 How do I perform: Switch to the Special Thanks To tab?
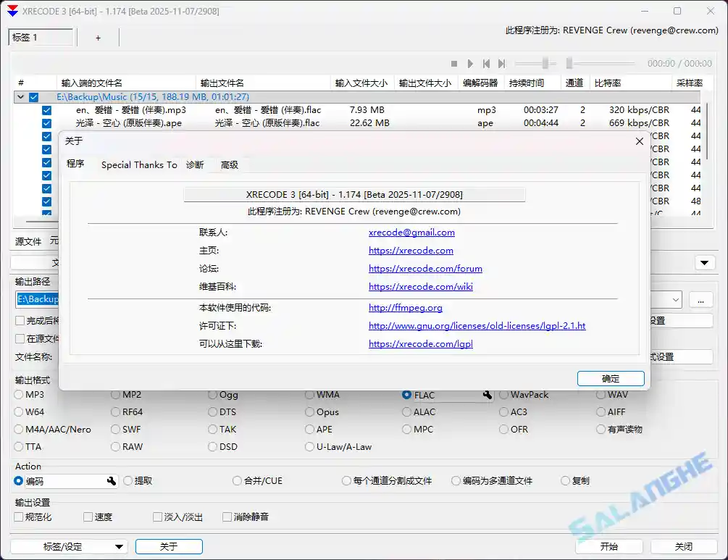click(x=138, y=164)
